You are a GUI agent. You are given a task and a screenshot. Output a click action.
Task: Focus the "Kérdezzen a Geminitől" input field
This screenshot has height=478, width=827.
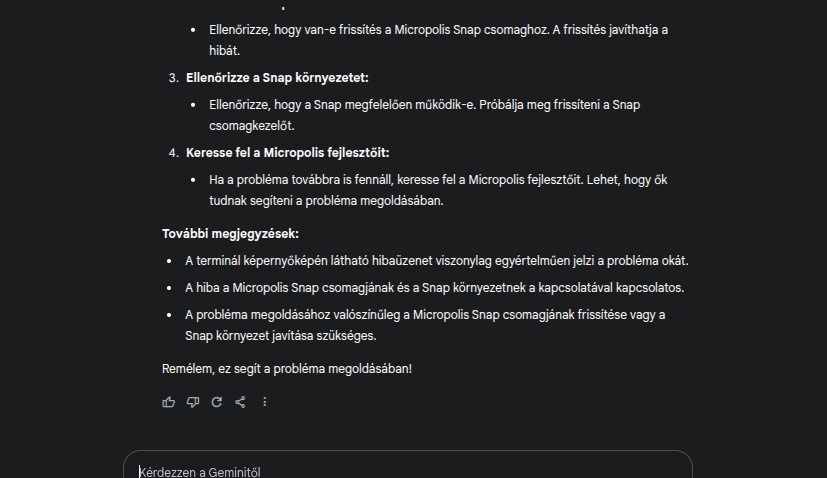point(400,471)
